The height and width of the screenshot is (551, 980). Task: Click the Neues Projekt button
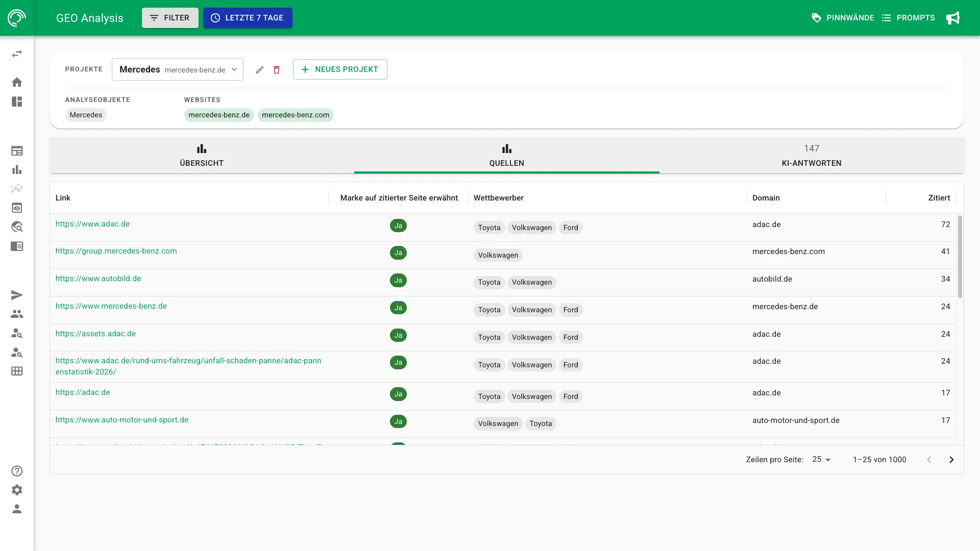tap(340, 69)
